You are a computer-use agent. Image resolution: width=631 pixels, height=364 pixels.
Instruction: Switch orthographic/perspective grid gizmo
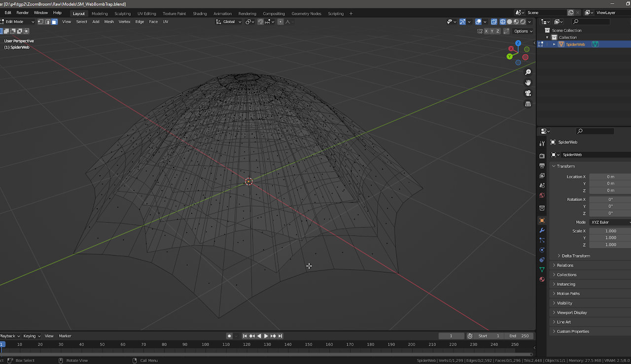pos(528,104)
